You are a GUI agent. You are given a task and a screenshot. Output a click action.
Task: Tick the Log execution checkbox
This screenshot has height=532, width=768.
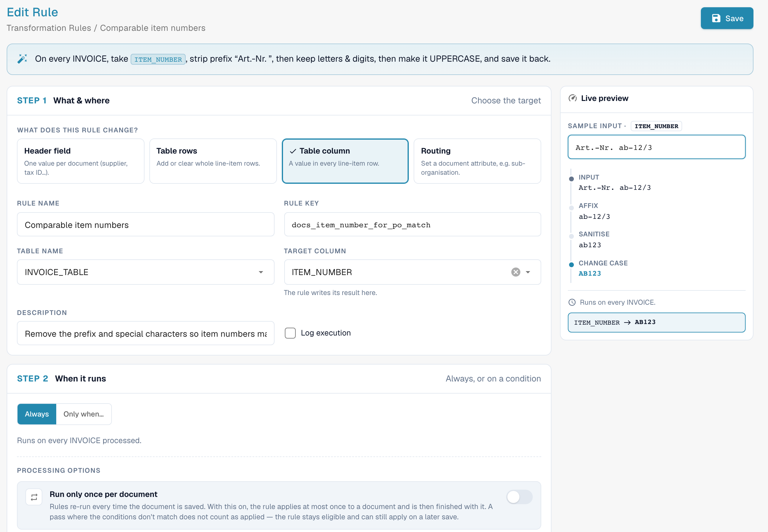coord(290,333)
